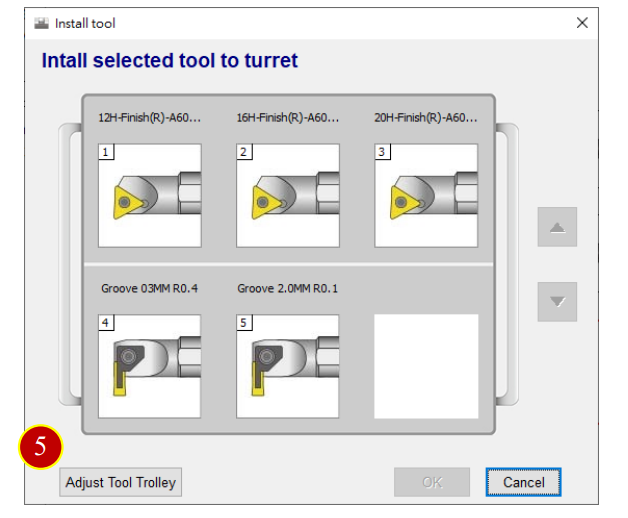The width and height of the screenshot is (628, 518).
Task: Click the Groove 2.0MM R0.1 label
Action: point(288,288)
